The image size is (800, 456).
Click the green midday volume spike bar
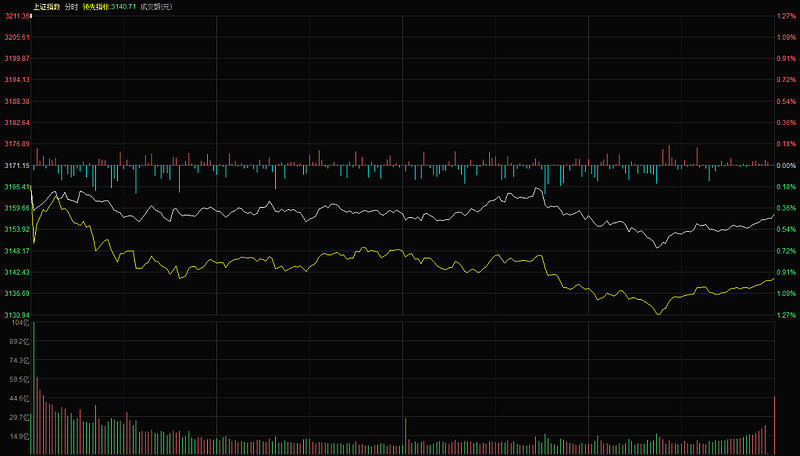[x=406, y=436]
